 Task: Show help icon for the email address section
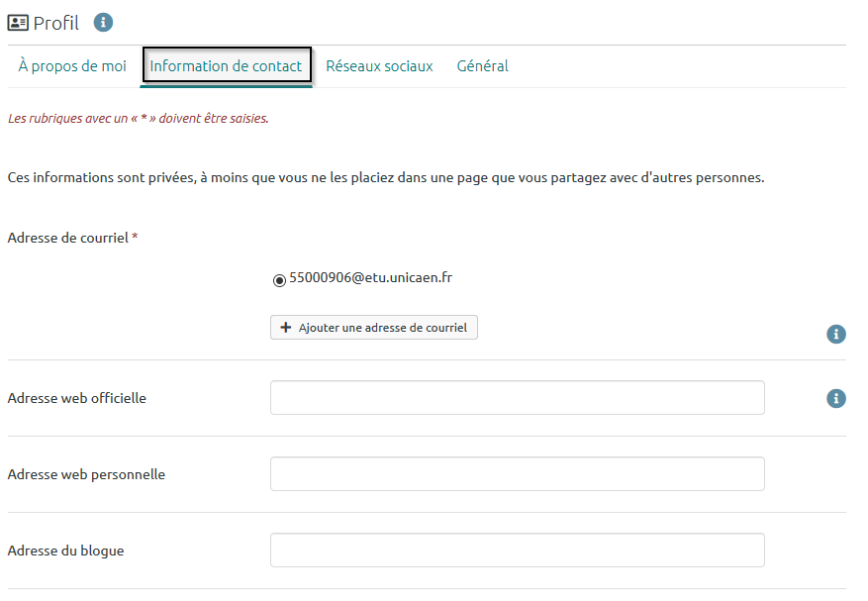click(836, 335)
